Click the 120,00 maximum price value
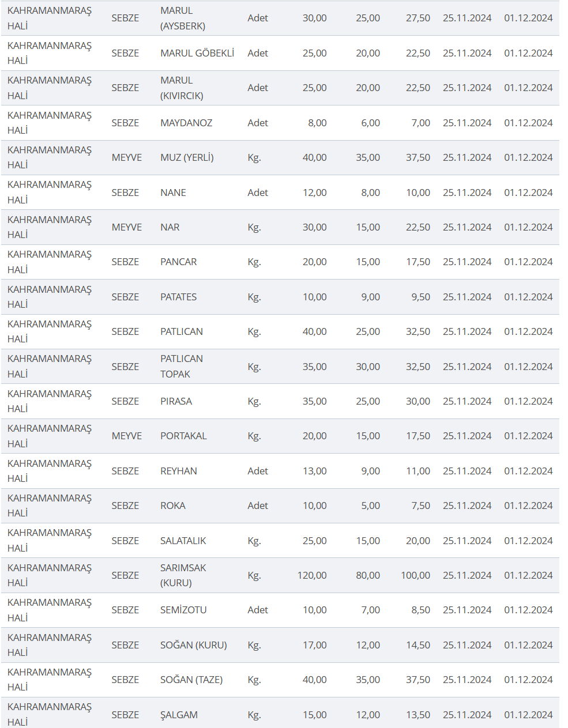This screenshot has height=728, width=568. pos(312,575)
